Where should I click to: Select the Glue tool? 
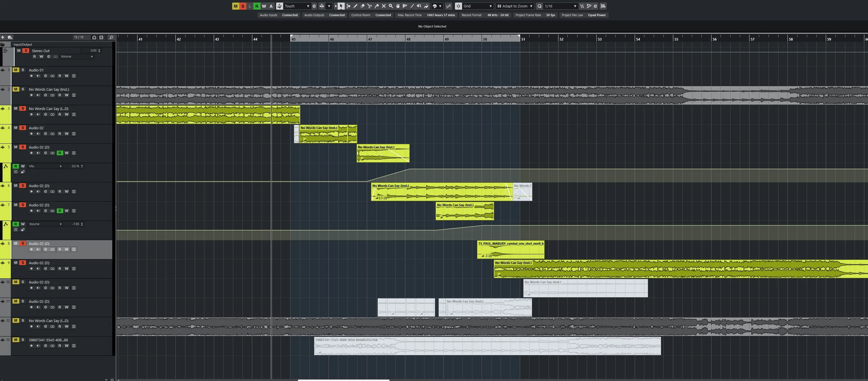click(x=377, y=6)
